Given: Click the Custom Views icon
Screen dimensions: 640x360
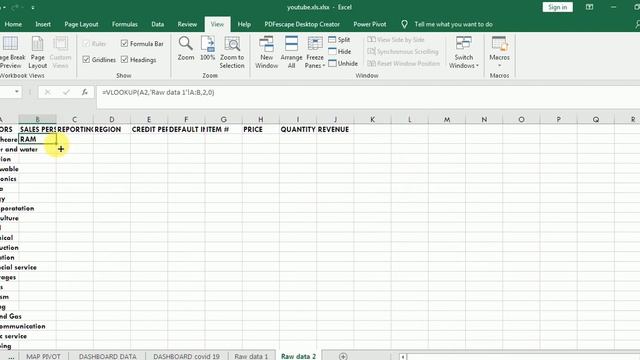Looking at the screenshot, I should 60,44.
